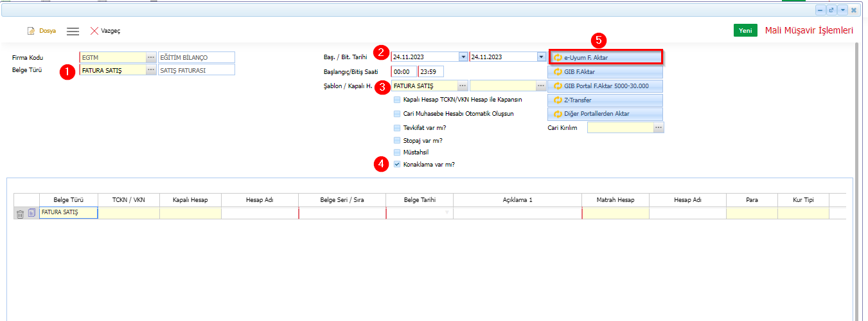Open Firma Kodu lookup ellipsis button

151,57
